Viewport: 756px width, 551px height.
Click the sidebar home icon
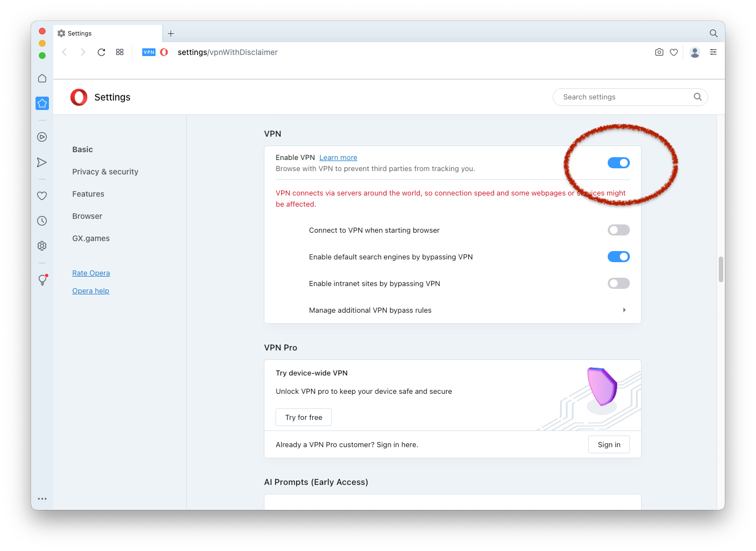pos(42,78)
